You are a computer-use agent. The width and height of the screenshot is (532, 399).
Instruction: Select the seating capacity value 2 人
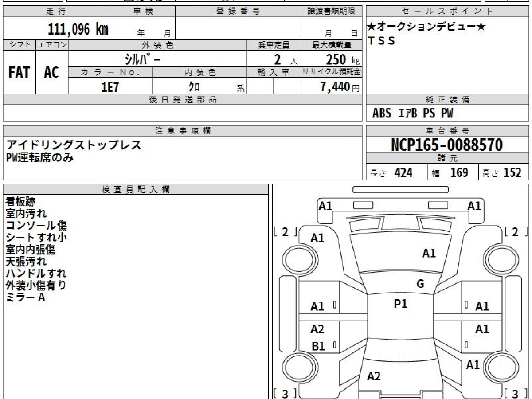(286, 59)
